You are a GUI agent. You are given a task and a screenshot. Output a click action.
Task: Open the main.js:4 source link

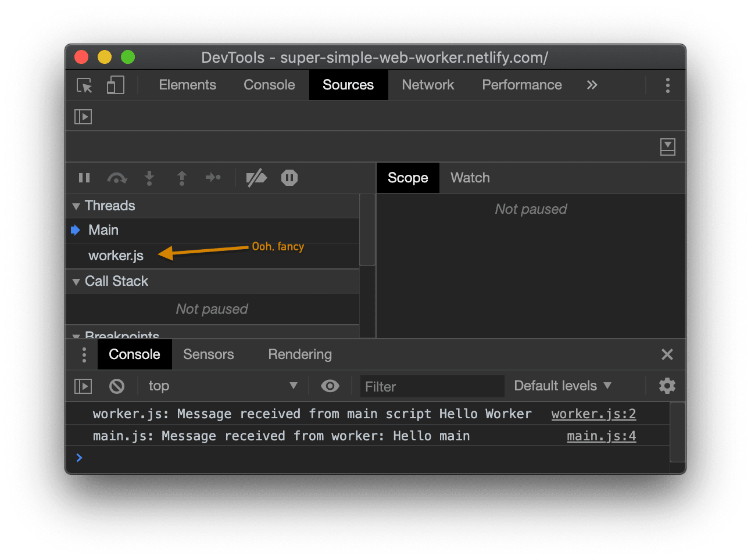601,436
